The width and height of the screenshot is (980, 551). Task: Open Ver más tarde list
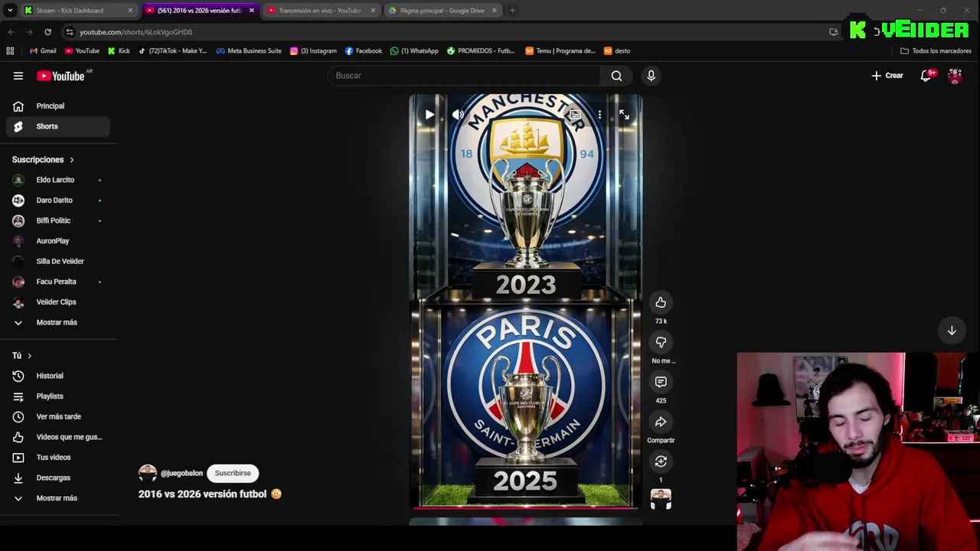pyautogui.click(x=58, y=416)
